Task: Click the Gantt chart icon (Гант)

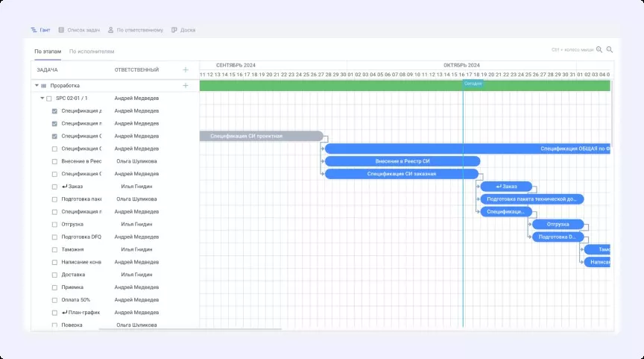Action: coord(34,30)
